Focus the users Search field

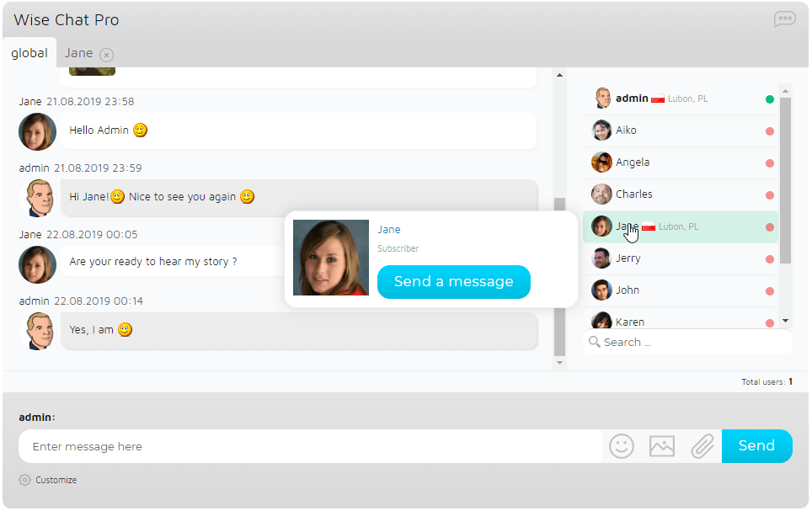point(687,342)
